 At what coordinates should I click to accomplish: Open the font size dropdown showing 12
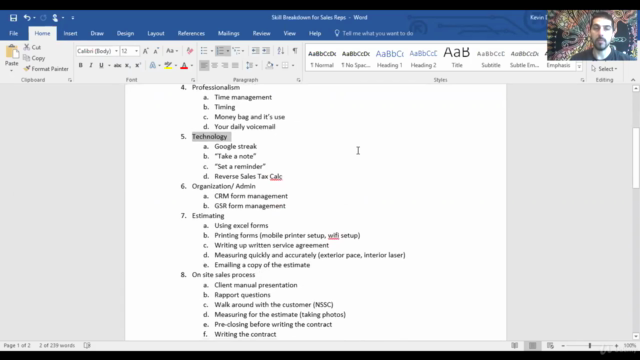tap(136, 51)
